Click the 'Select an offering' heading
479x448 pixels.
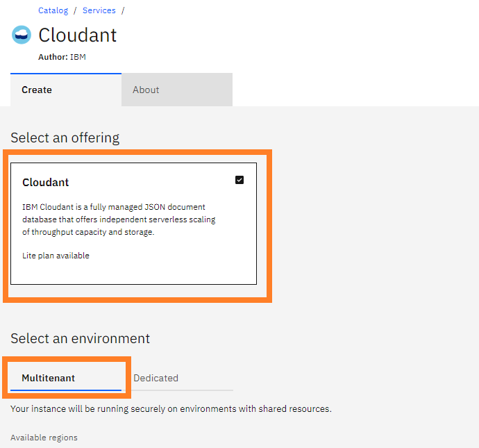pyautogui.click(x=65, y=138)
